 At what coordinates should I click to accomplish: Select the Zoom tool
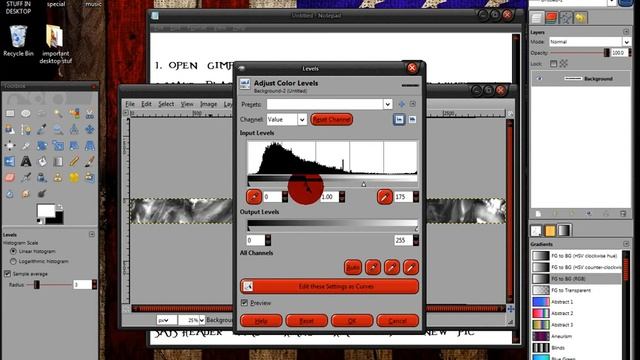[58, 129]
